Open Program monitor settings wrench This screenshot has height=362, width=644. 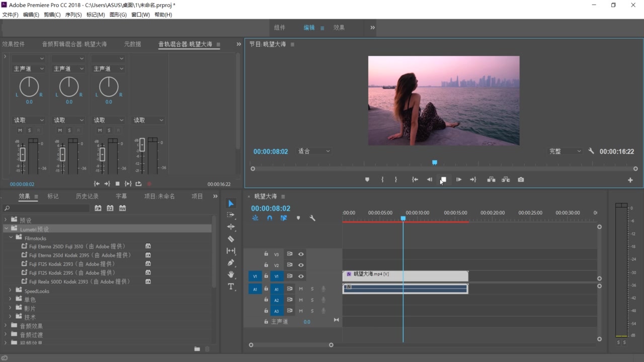pyautogui.click(x=591, y=151)
